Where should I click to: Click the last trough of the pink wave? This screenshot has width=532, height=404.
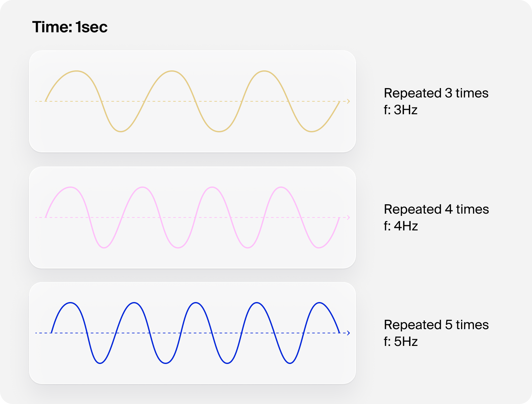click(319, 248)
